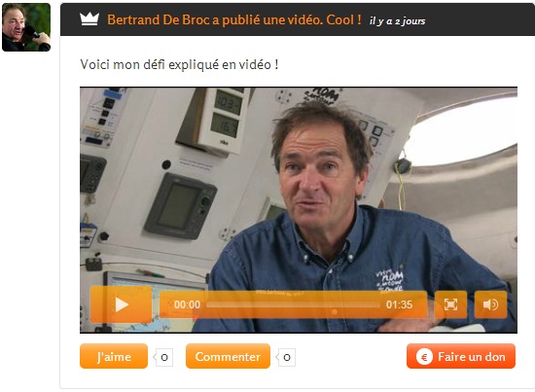Seek along the video progress bar
This screenshot has height=392, width=535.
pos(293,304)
